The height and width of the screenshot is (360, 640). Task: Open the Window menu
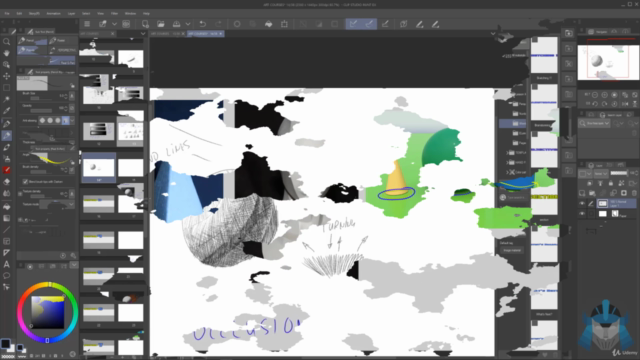[130, 13]
